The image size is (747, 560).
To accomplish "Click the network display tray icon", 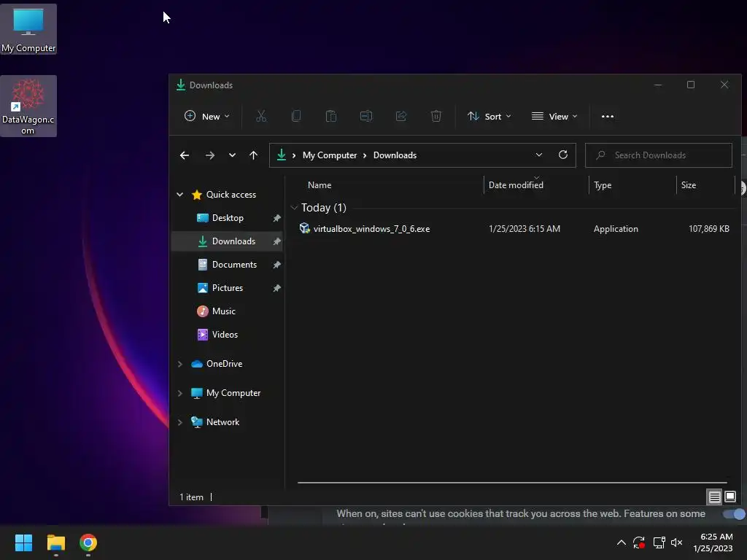I will point(659,542).
